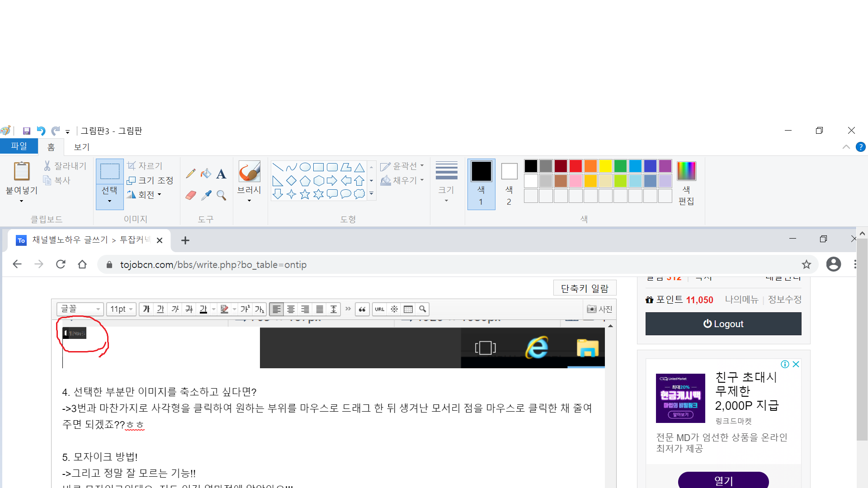Select the Color picker eyedropper tool

coord(206,195)
